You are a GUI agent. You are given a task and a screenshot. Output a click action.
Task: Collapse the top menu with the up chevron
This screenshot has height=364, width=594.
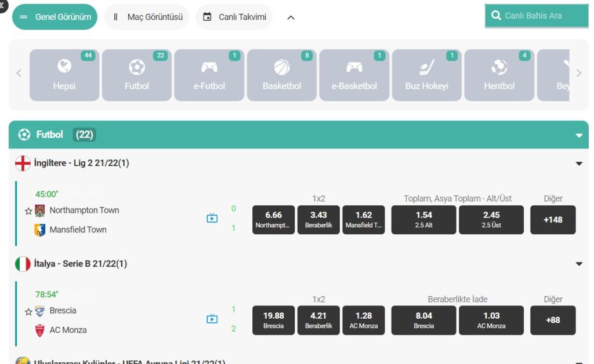point(291,18)
